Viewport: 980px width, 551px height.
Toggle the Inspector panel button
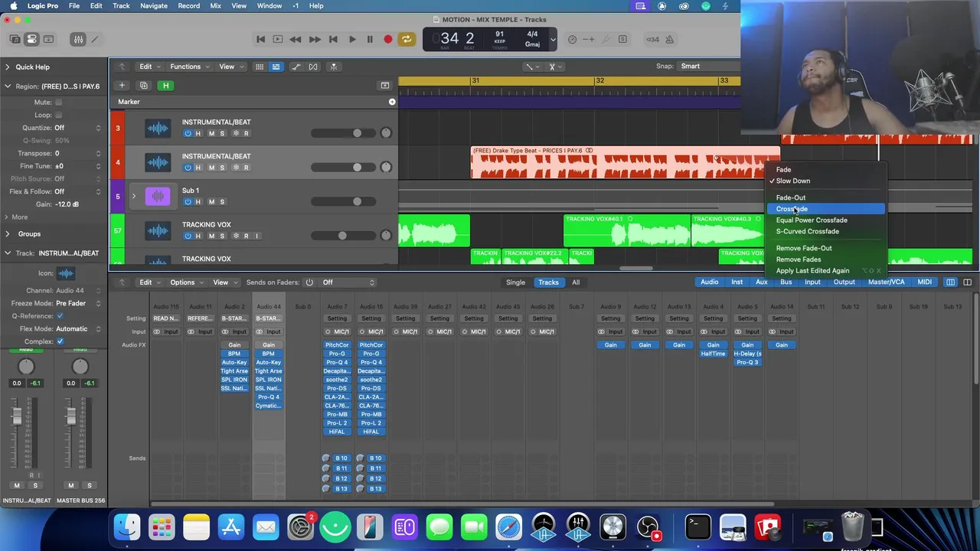pos(31,39)
